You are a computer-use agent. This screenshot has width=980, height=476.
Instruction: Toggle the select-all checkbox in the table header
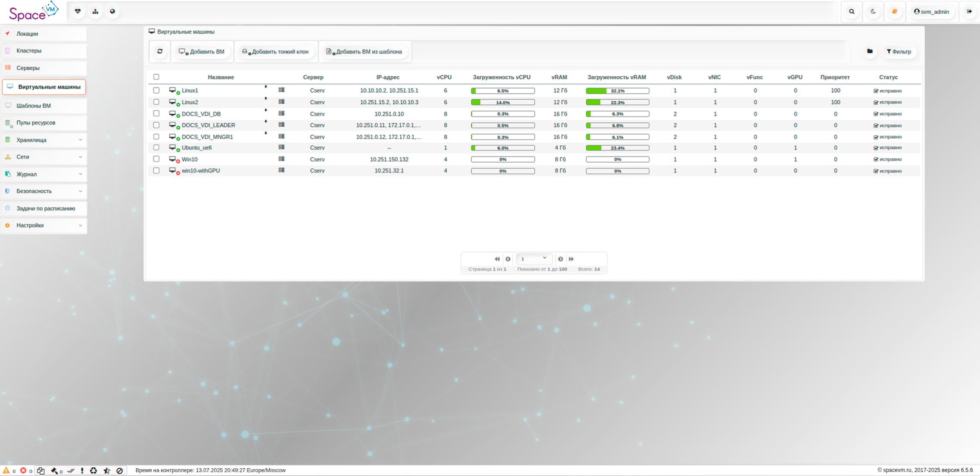pos(156,77)
